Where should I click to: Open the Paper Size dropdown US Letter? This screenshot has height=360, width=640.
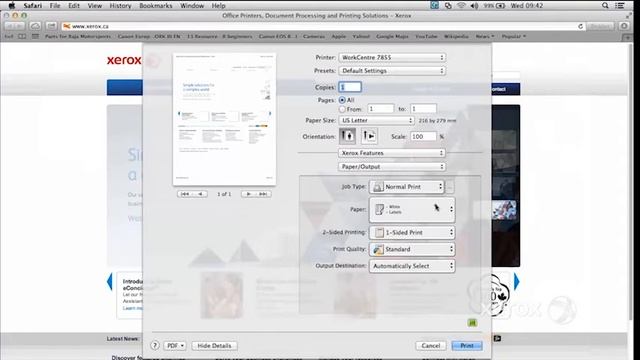click(x=376, y=120)
